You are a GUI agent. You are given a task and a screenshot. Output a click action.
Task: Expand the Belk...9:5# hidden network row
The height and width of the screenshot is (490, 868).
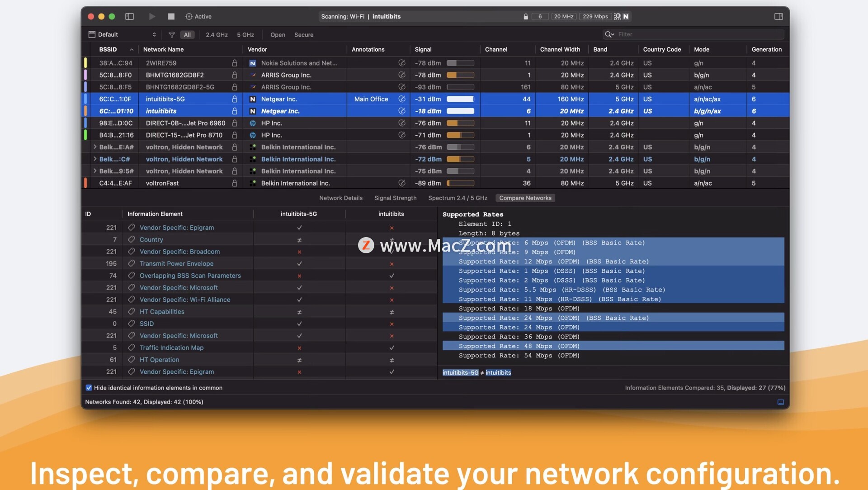click(95, 171)
